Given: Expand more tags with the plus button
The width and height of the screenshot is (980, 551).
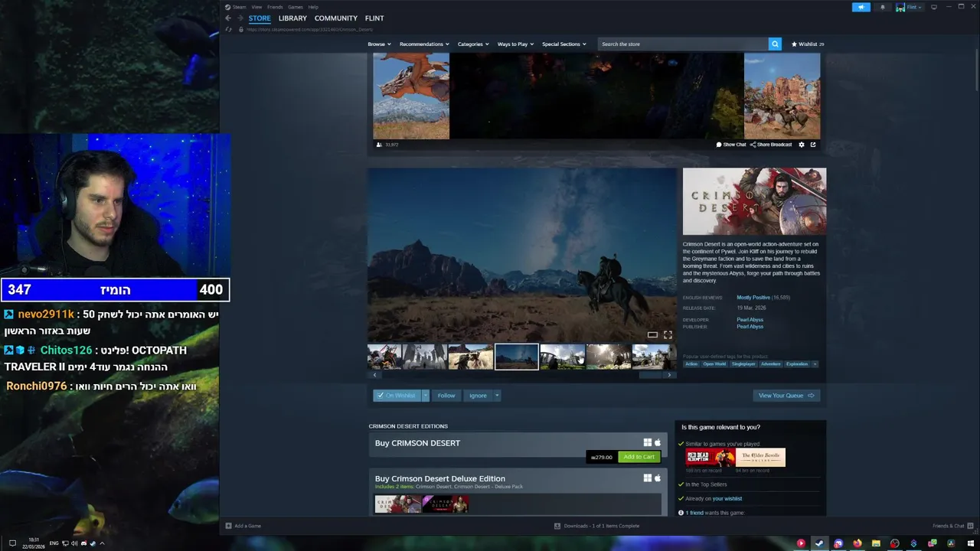Looking at the screenshot, I should coord(815,364).
